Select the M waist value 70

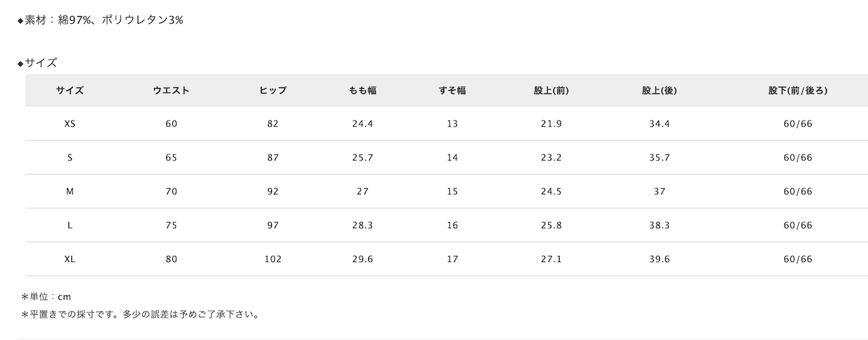click(171, 192)
